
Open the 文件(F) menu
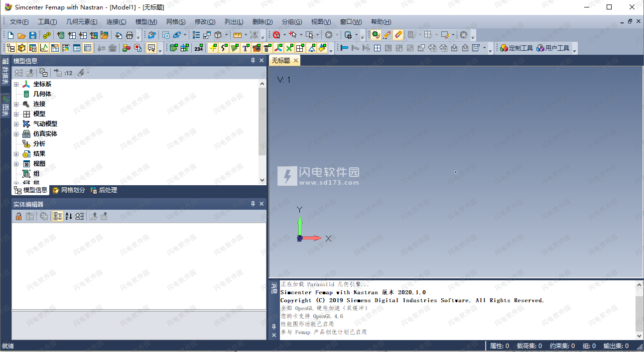point(19,22)
